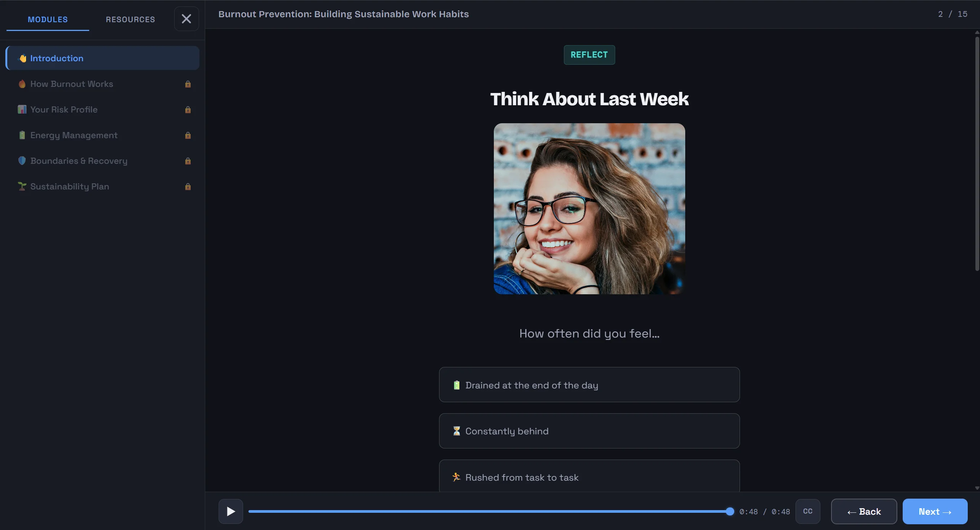Viewport: 980px width, 530px height.
Task: Click the 0:48 / 0:48 time readout
Action: point(764,512)
